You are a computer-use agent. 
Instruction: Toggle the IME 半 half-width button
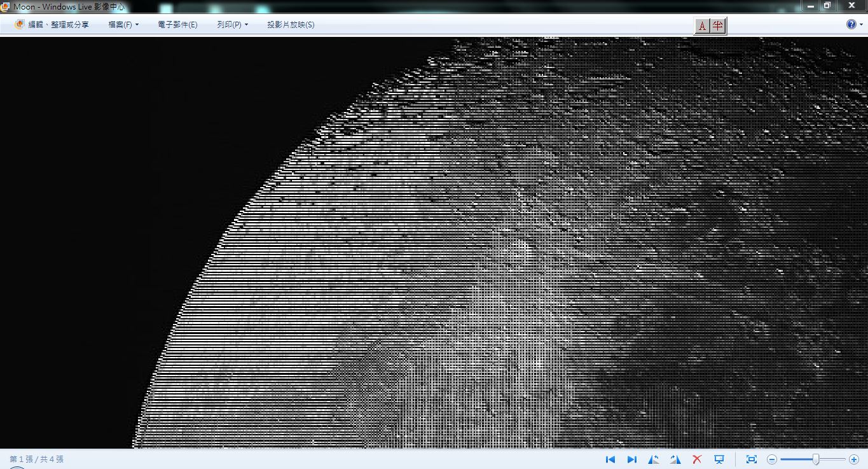click(x=718, y=26)
